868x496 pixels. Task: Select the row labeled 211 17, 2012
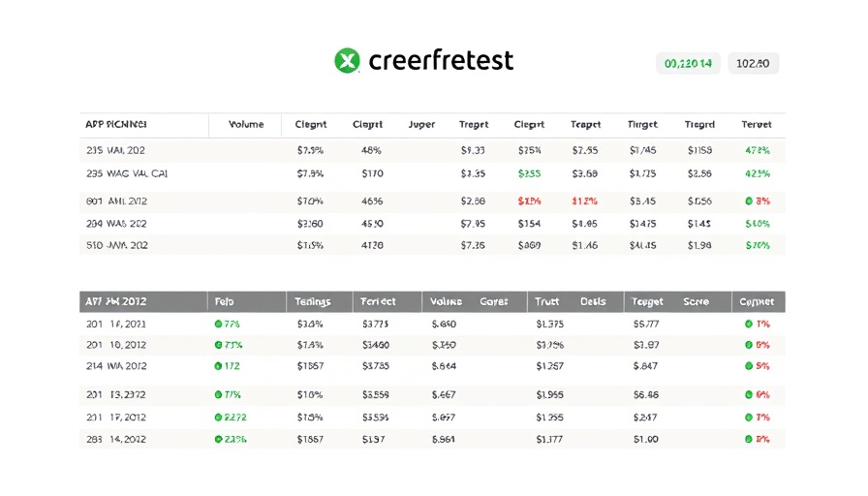(432, 418)
